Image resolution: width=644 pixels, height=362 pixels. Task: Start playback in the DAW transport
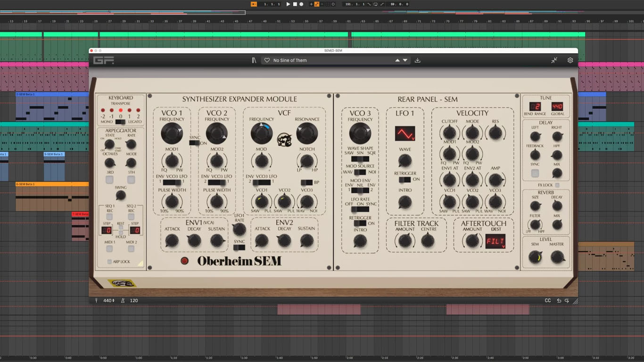point(288,4)
